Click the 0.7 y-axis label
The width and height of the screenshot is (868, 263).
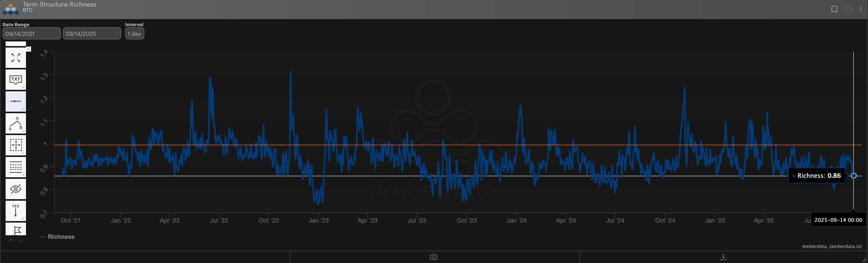(44, 214)
